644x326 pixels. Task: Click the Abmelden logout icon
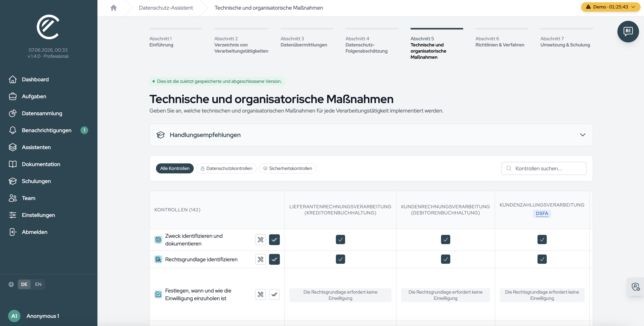click(x=13, y=232)
